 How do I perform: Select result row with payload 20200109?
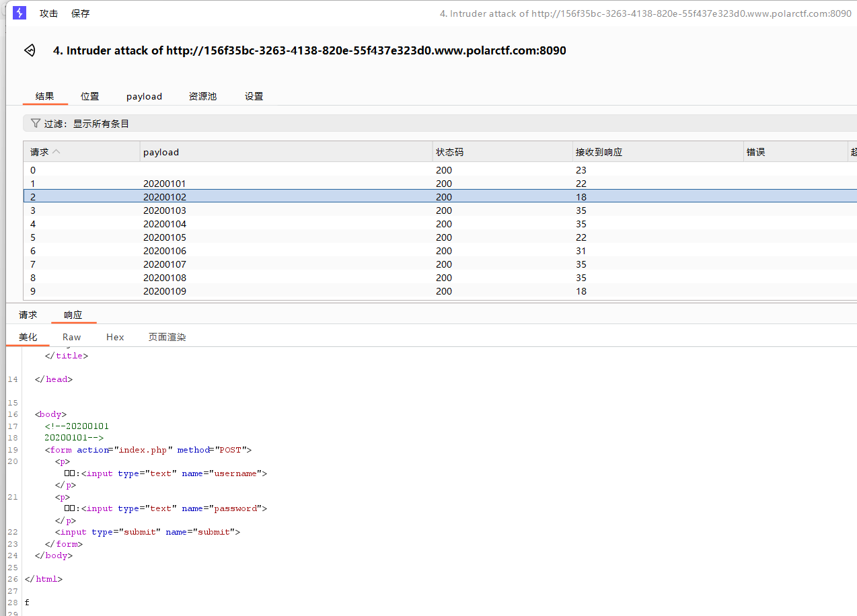pos(440,291)
